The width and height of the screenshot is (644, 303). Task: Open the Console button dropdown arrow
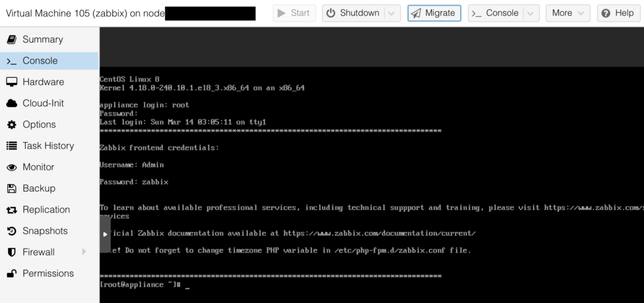(531, 13)
